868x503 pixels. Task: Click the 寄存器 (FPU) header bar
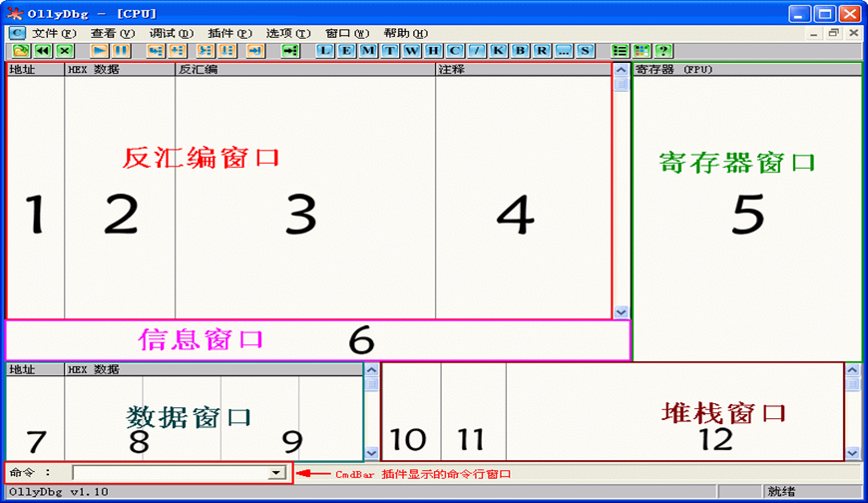[747, 69]
